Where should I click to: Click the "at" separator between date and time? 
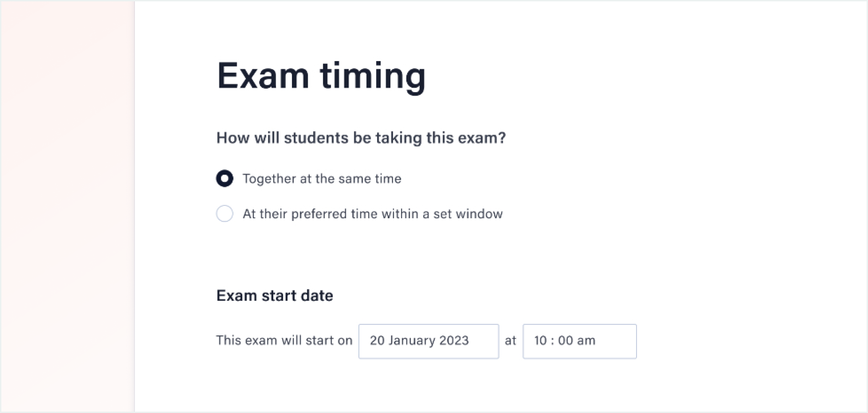point(511,340)
